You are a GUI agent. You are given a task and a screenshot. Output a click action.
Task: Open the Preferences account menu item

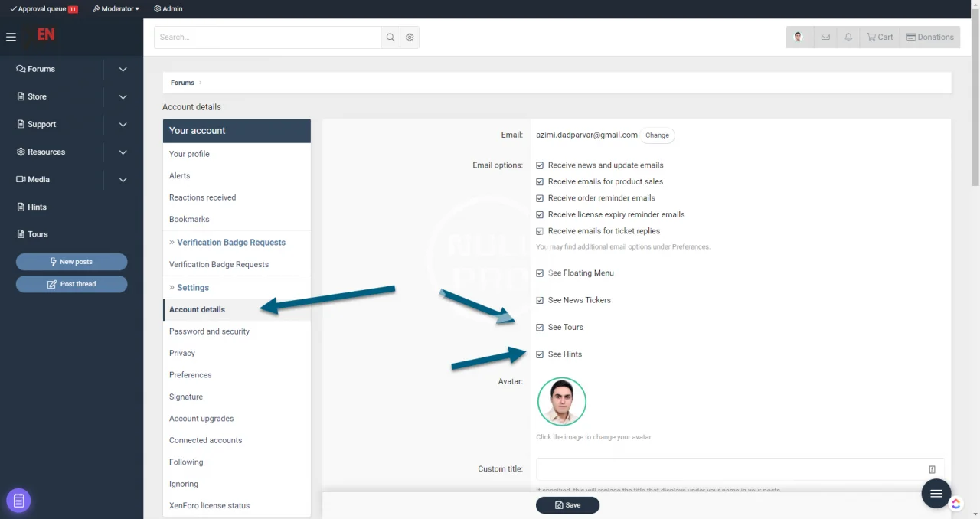(x=190, y=375)
